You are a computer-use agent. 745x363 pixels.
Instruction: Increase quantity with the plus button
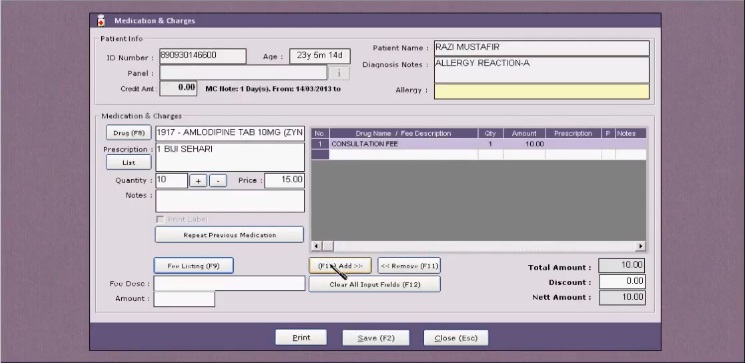[198, 181]
